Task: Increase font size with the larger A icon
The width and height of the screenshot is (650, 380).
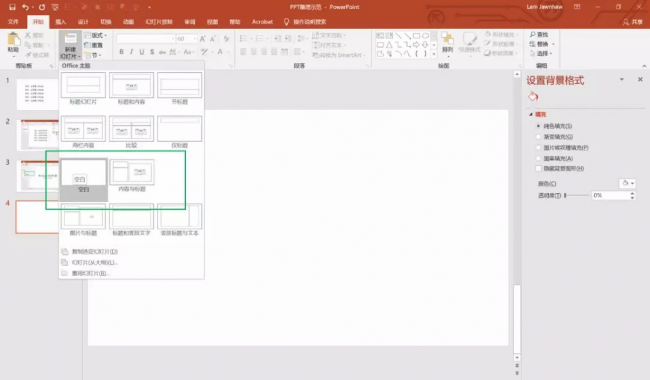Action: (203, 39)
